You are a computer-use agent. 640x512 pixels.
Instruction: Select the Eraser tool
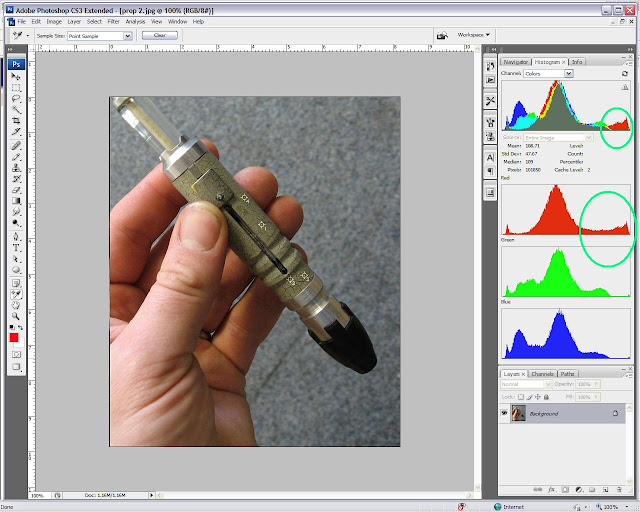16,190
